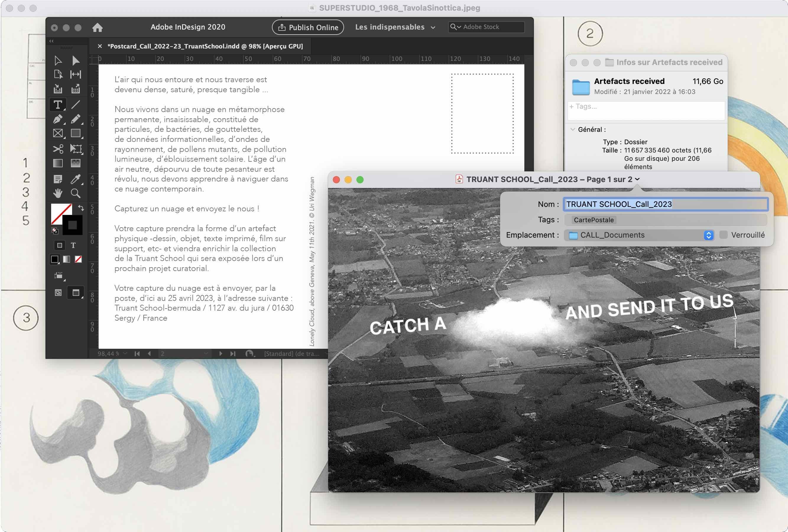Apply color swatch button
This screenshot has width=788, height=532.
tap(55, 259)
